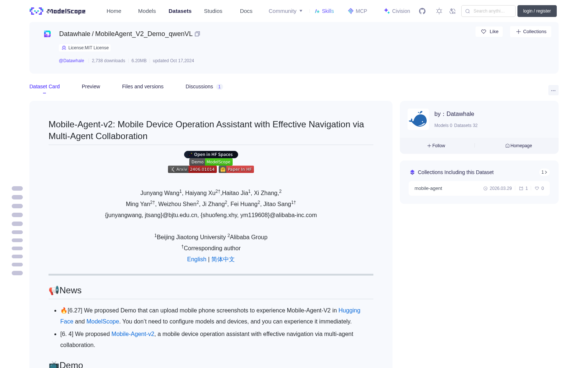Open the Arxiv 2406.01014 badge
The image size is (588, 368).
[x=192, y=169]
